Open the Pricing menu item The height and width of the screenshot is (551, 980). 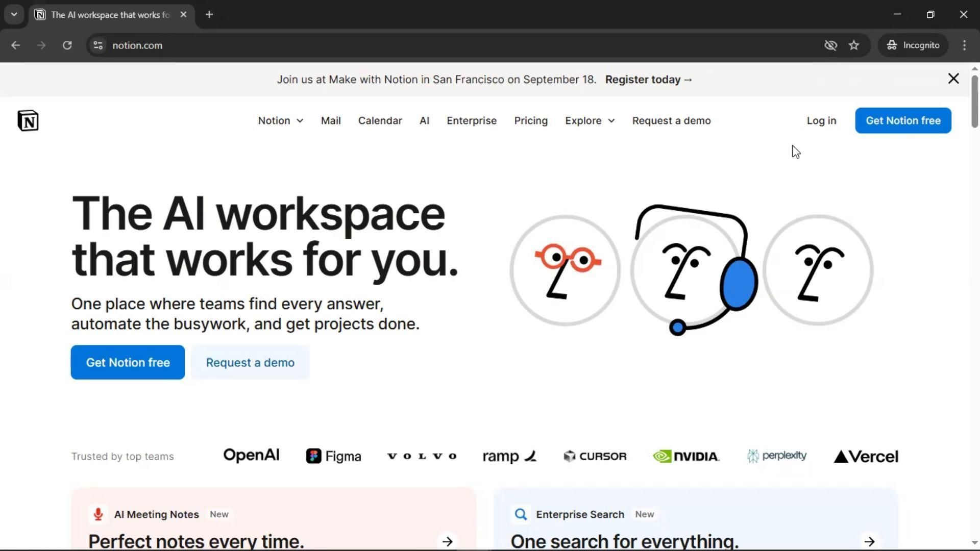[530, 121]
